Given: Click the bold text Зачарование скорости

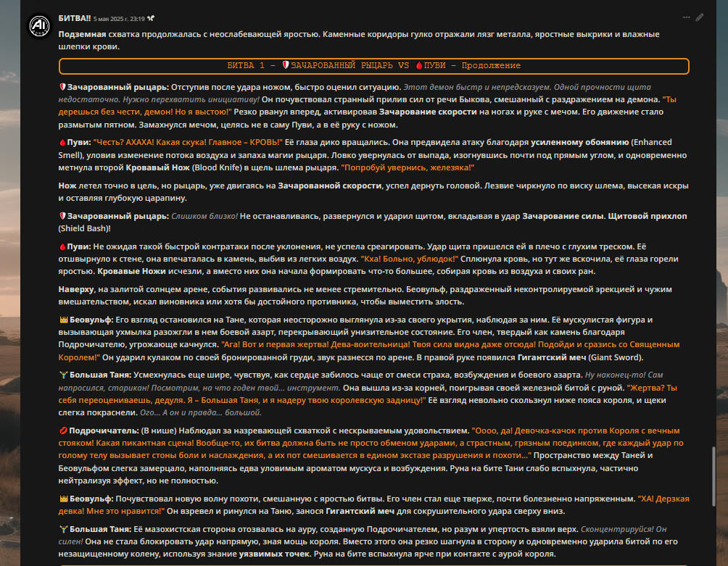Looking at the screenshot, I should 428,112.
